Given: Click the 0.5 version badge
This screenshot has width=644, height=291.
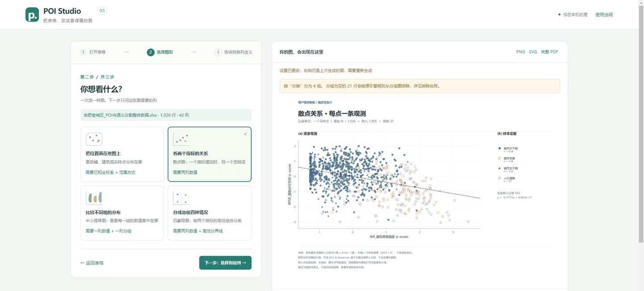Looking at the screenshot, I should [102, 11].
